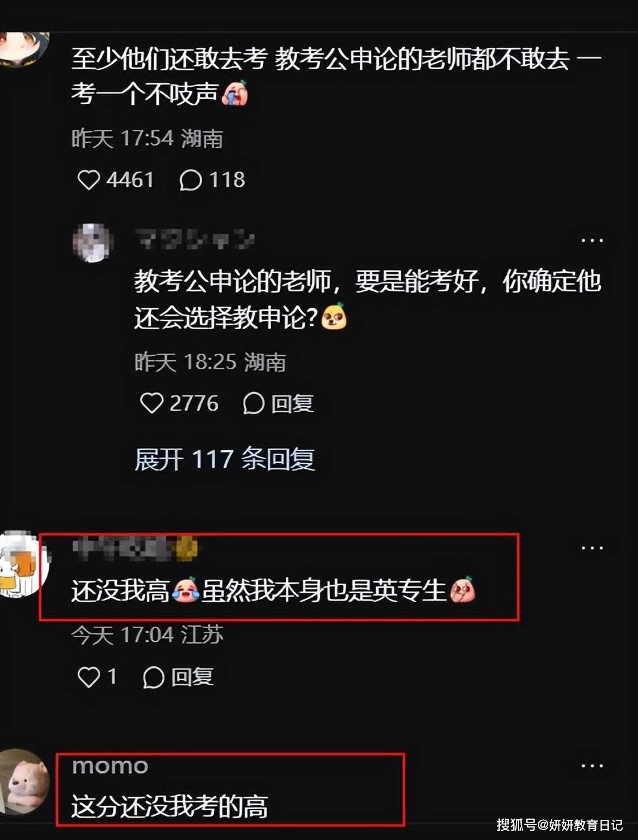Open more options for the 湖南 reply
This screenshot has width=638, height=840.
pyautogui.click(x=592, y=241)
